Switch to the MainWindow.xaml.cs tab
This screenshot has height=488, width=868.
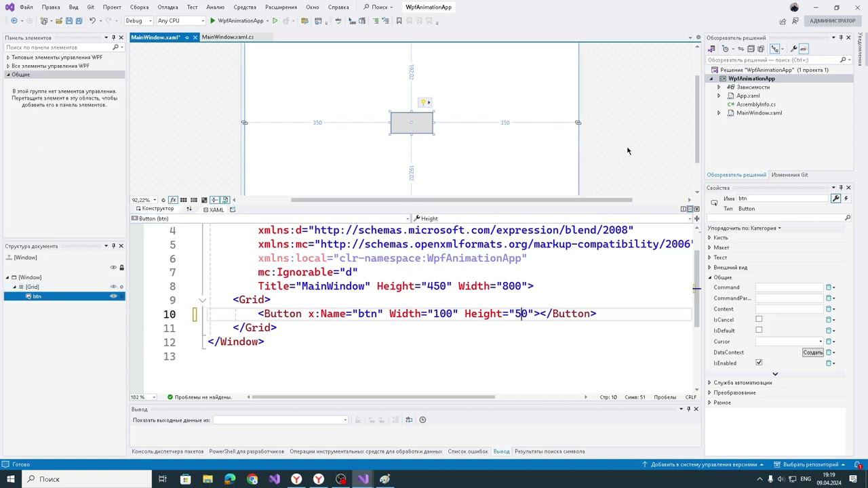tap(228, 37)
